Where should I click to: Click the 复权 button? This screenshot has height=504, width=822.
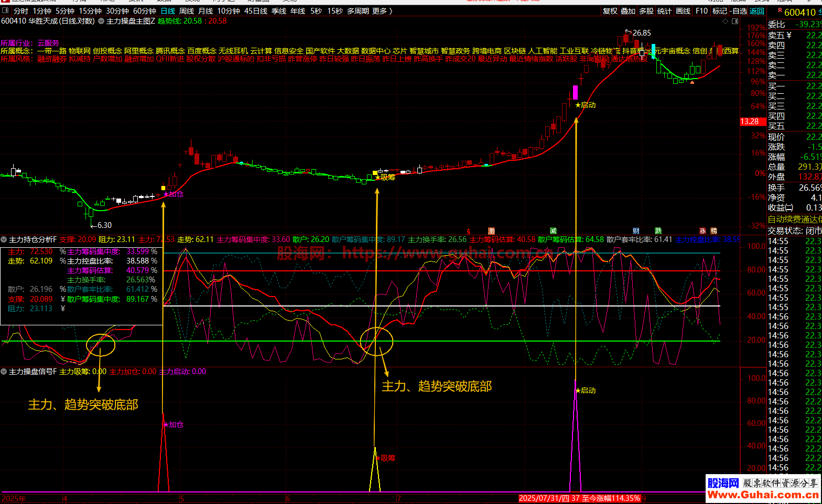click(610, 10)
